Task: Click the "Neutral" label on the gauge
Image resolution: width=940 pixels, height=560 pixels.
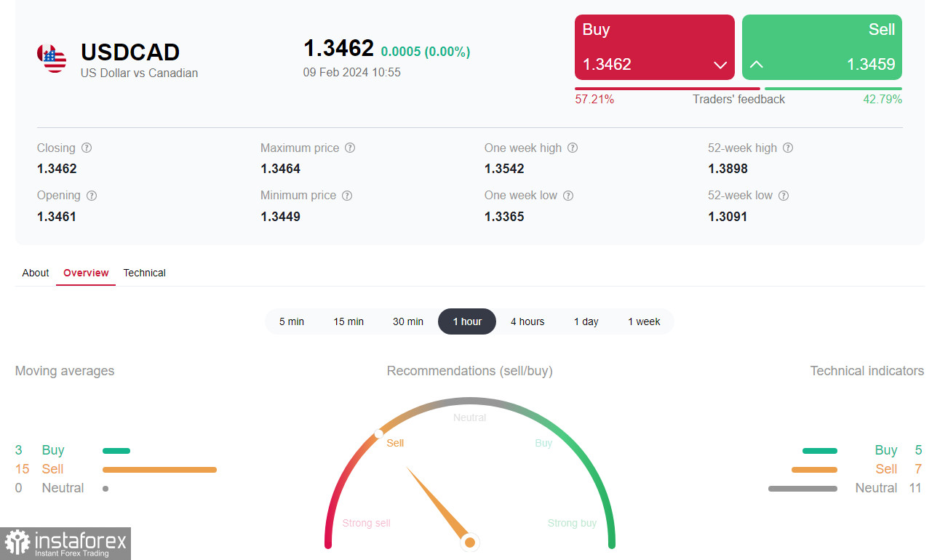Action: pos(469,418)
